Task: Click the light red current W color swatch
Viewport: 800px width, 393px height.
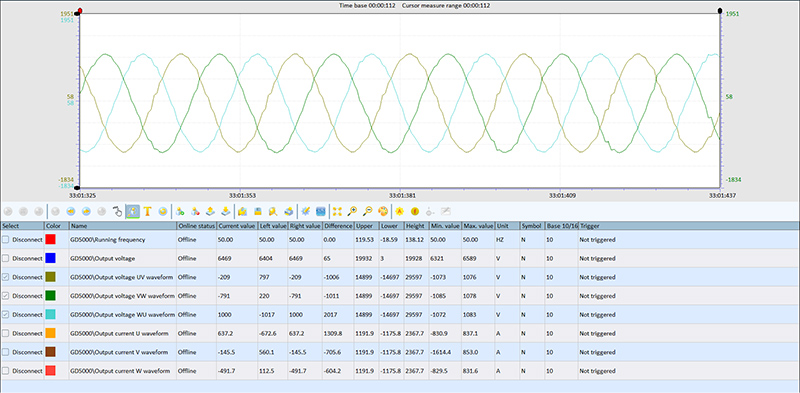Action: click(51, 371)
